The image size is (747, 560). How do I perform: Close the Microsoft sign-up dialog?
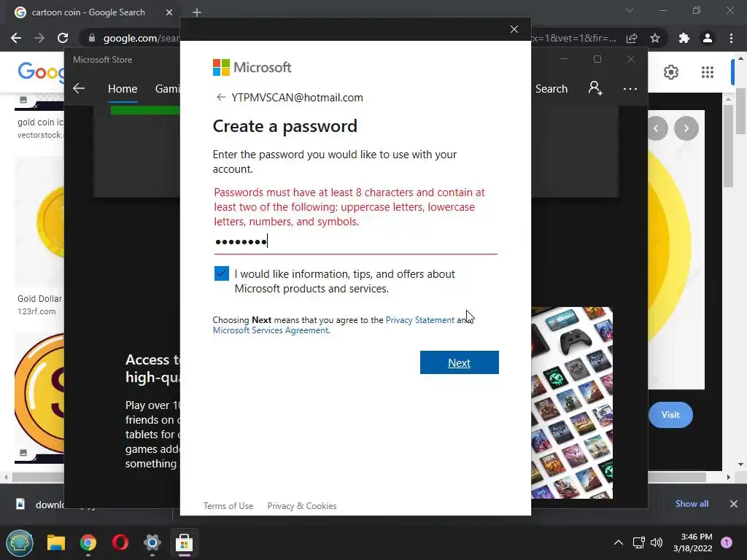(x=514, y=29)
